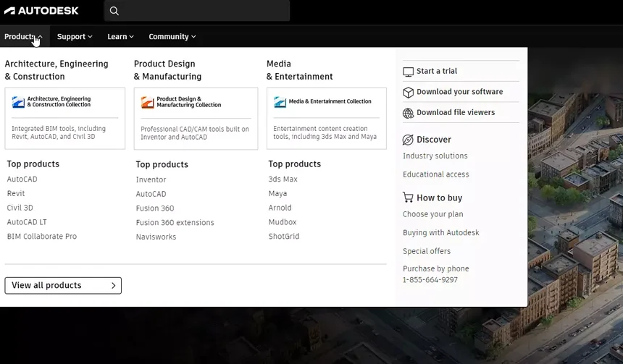Screen dimensions: 623x364
Task: Choose Maya under Media & Entertainment
Action: point(277,193)
